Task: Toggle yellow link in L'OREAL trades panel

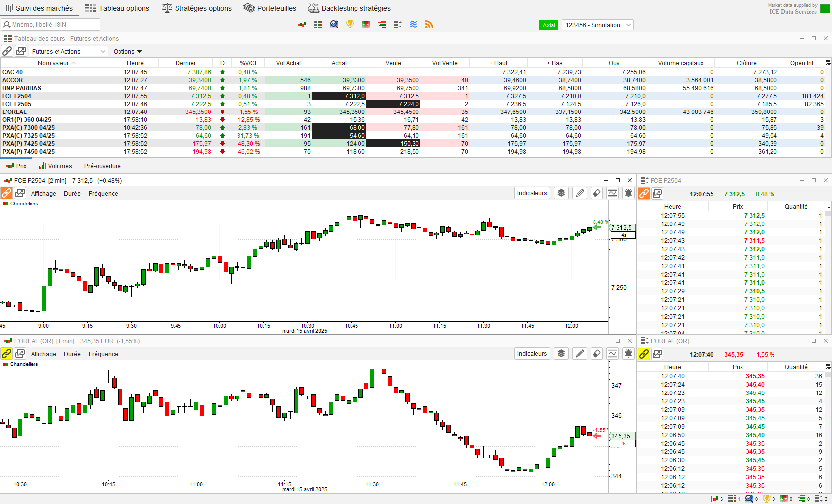Action: pos(644,354)
